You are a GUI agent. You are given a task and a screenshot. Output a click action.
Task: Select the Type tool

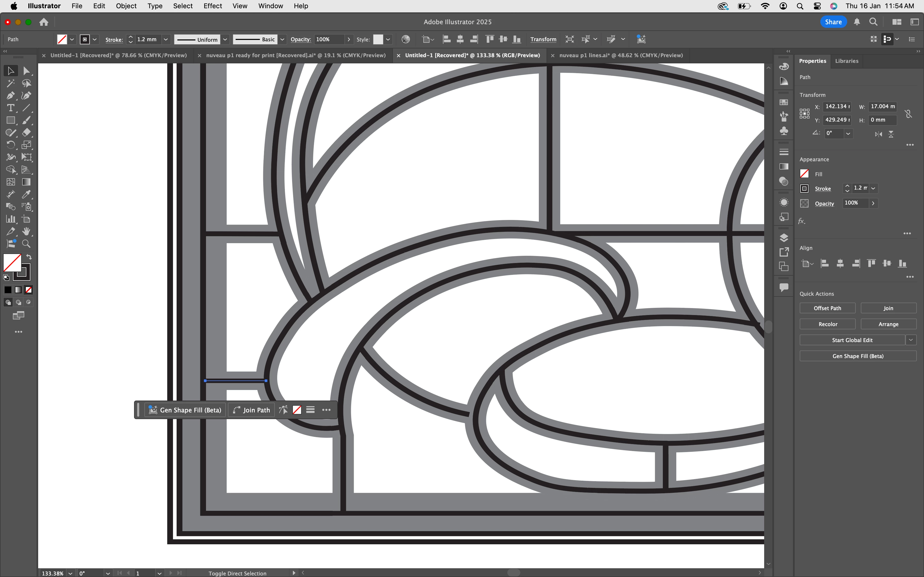[10, 108]
